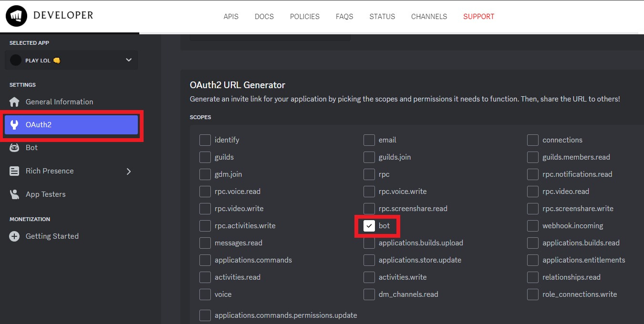The width and height of the screenshot is (644, 324).
Task: Check the email scope box
Action: click(369, 140)
